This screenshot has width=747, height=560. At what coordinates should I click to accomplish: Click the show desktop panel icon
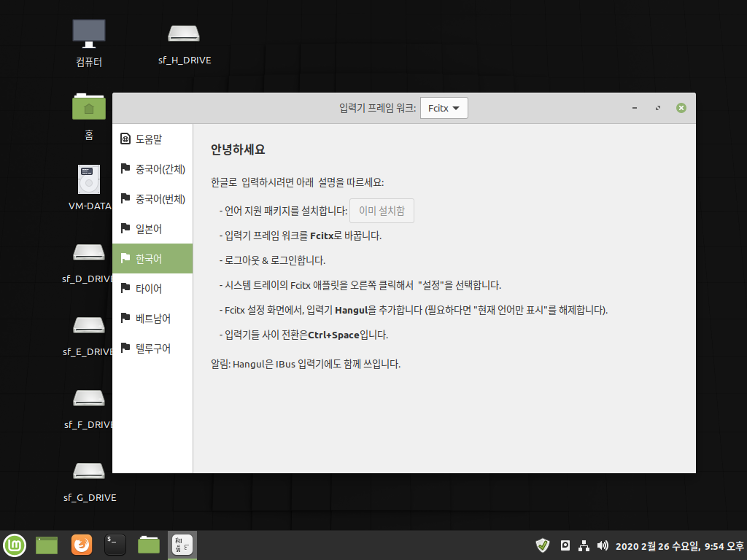(47, 545)
